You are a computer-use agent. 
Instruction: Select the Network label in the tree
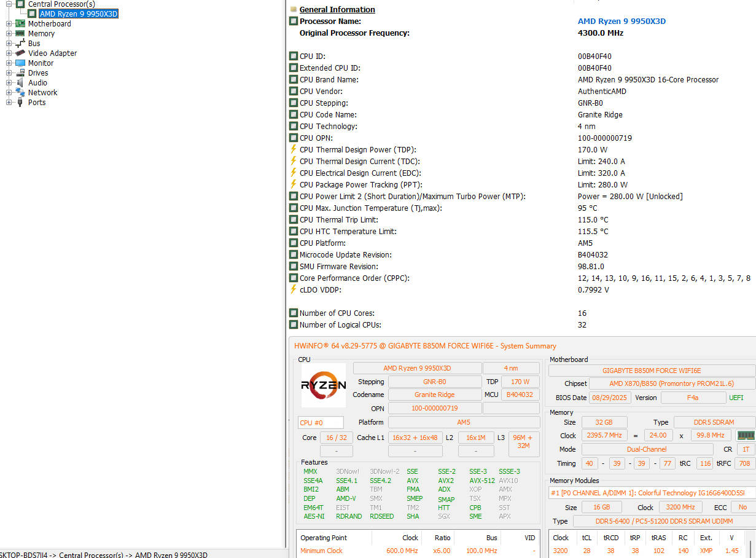42,93
